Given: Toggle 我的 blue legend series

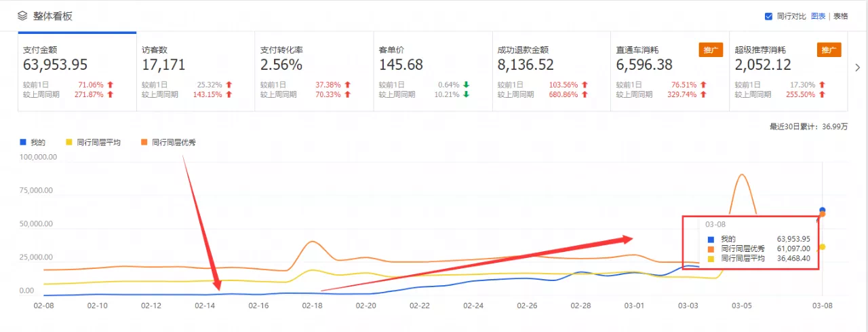Looking at the screenshot, I should coord(33,143).
